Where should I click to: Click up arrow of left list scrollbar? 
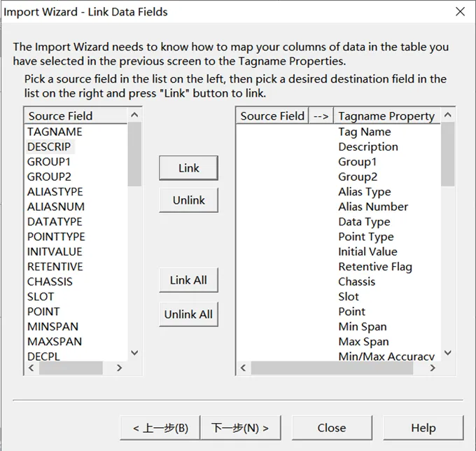(134, 115)
